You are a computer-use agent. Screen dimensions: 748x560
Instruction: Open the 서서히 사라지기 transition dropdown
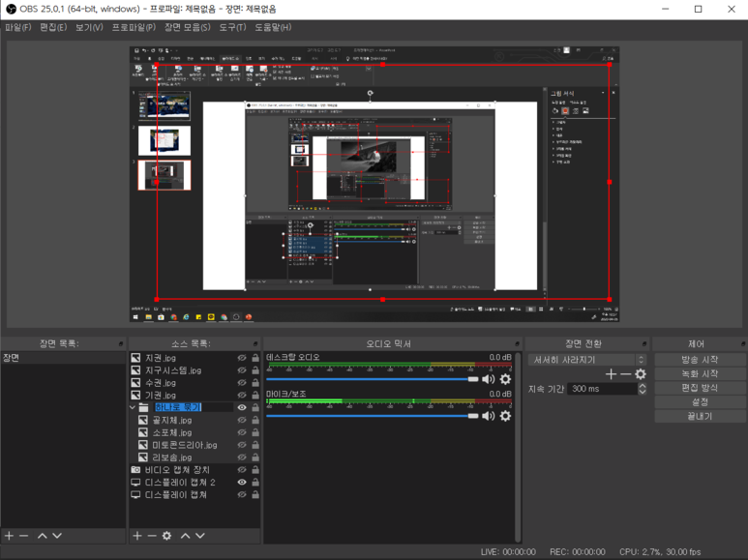587,360
